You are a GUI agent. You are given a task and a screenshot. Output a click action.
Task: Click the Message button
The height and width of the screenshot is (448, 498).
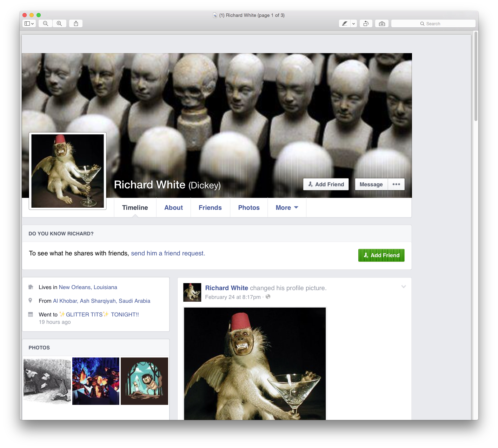click(x=371, y=184)
